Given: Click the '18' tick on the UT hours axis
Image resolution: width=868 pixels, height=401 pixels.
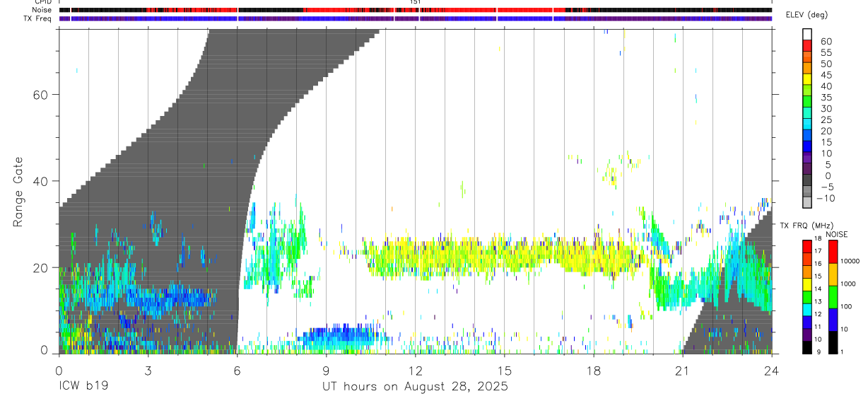Looking at the screenshot, I should click(594, 371).
